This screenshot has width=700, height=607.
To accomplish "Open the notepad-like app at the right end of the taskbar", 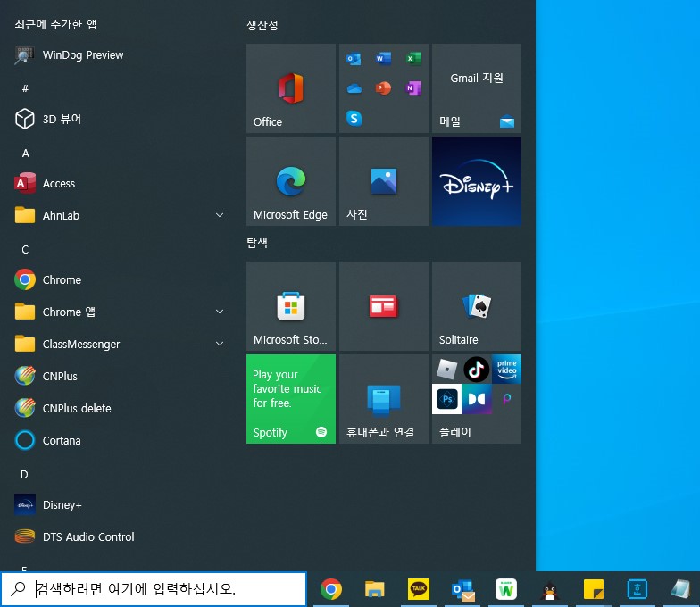I will click(x=680, y=589).
